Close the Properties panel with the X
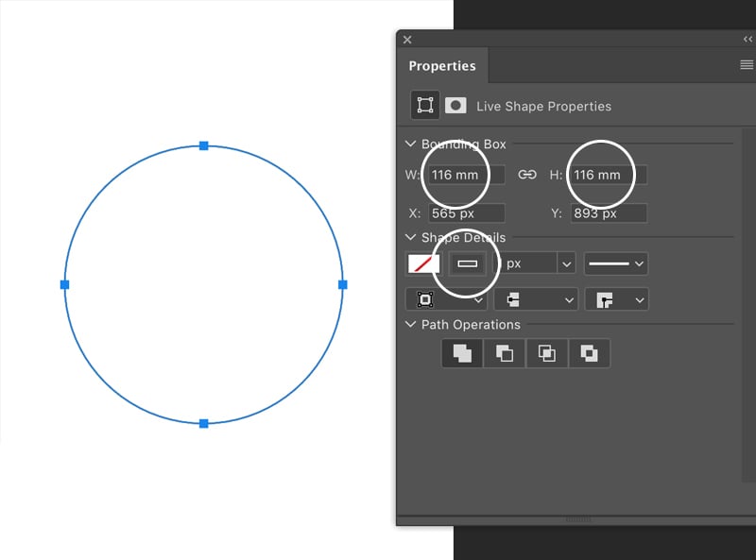Screen dimensions: 756x560 pyautogui.click(x=407, y=40)
